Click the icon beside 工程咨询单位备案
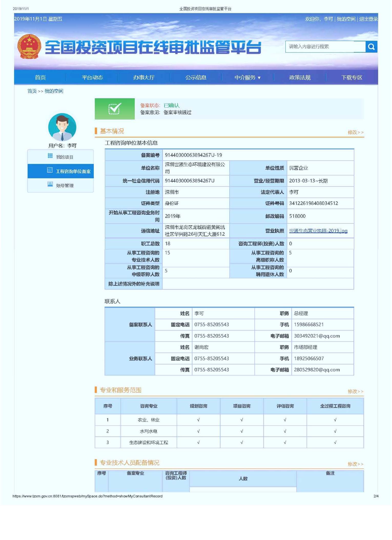 point(50,170)
